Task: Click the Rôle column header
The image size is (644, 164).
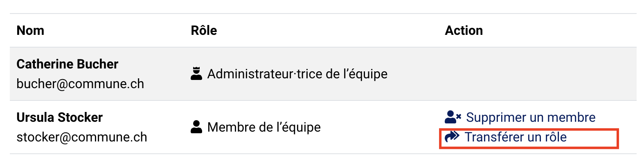Action: 204,30
